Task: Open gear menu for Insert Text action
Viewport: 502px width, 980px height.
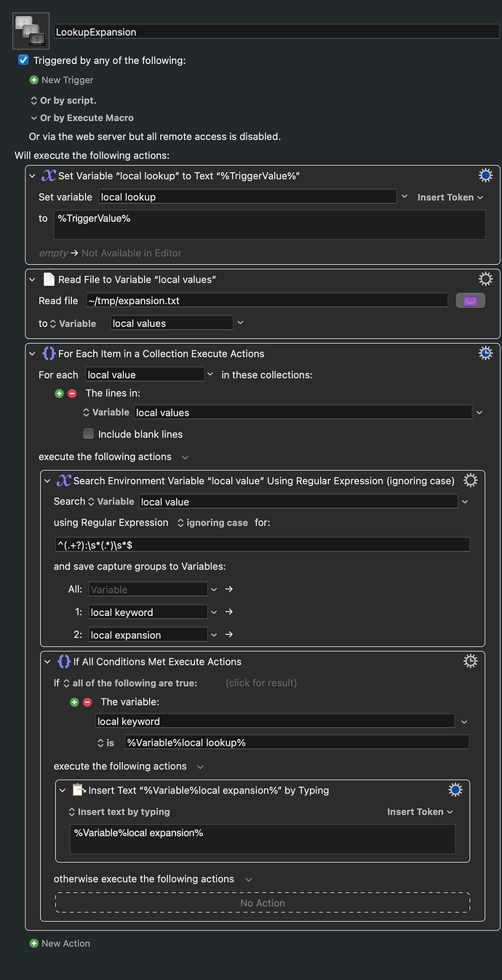Action: 455,790
